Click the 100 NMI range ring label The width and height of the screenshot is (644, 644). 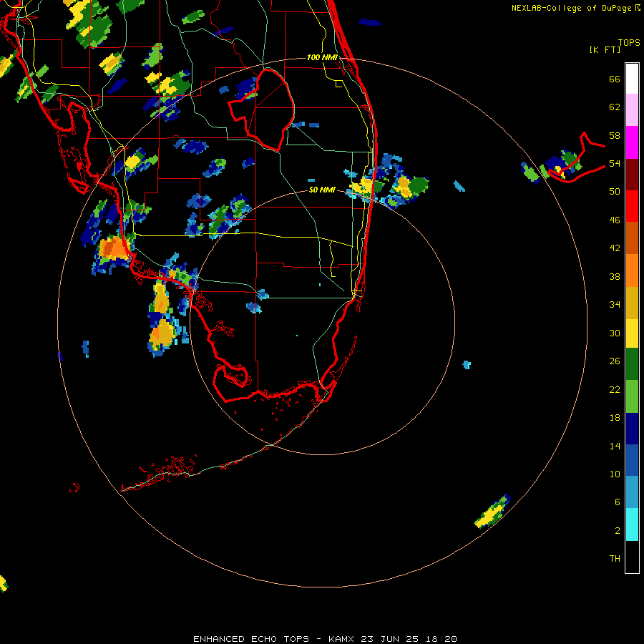322,57
